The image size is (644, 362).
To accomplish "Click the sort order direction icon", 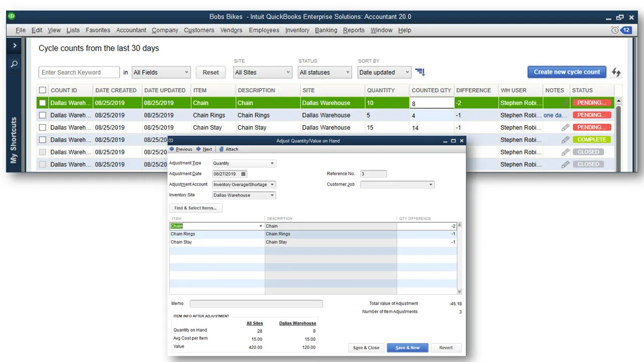I will 420,72.
